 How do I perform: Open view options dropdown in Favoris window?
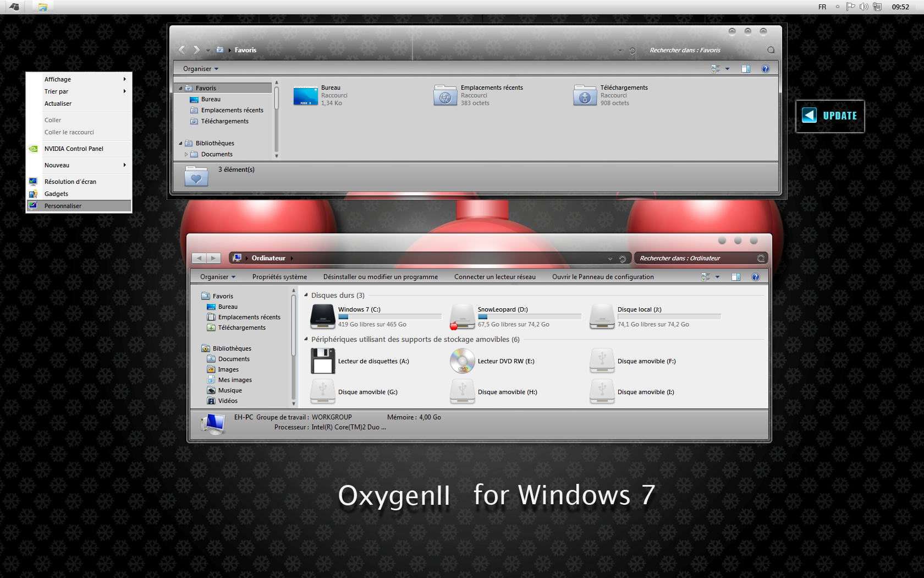(x=727, y=69)
